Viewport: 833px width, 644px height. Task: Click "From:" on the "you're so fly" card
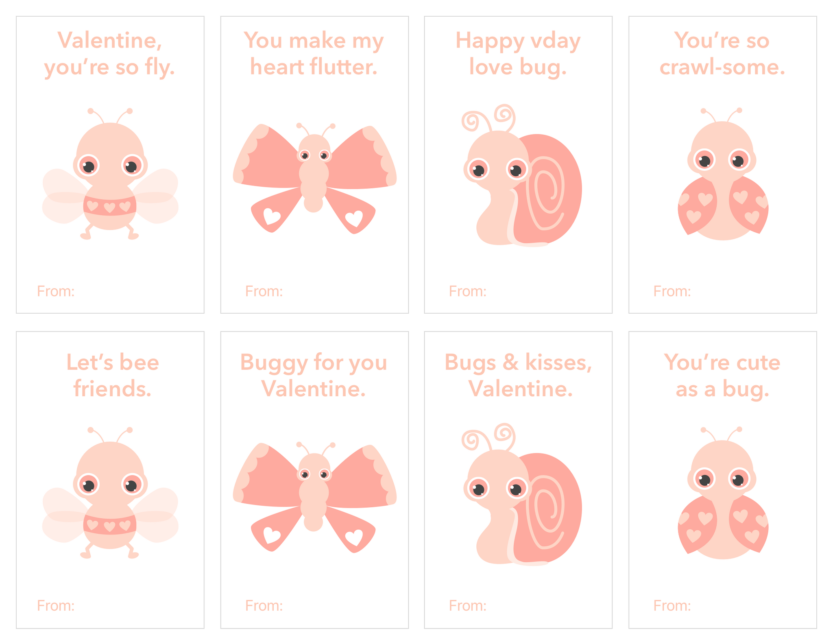(x=56, y=291)
